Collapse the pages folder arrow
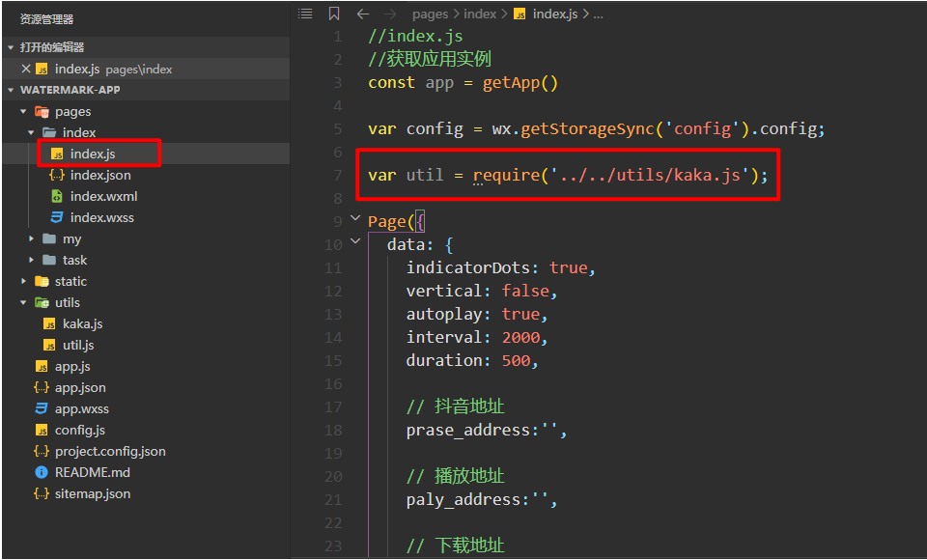Screen dimensions: 927x560 tap(23, 111)
